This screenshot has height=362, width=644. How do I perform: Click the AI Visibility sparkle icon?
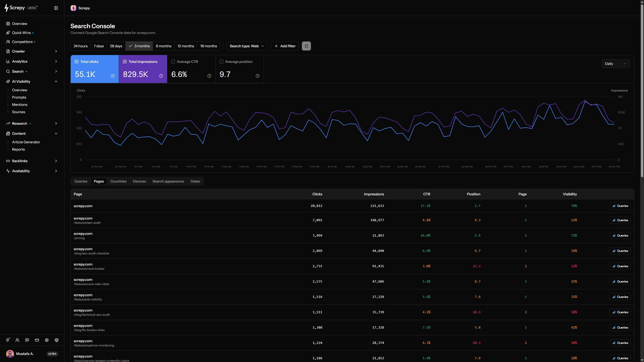[8, 81]
